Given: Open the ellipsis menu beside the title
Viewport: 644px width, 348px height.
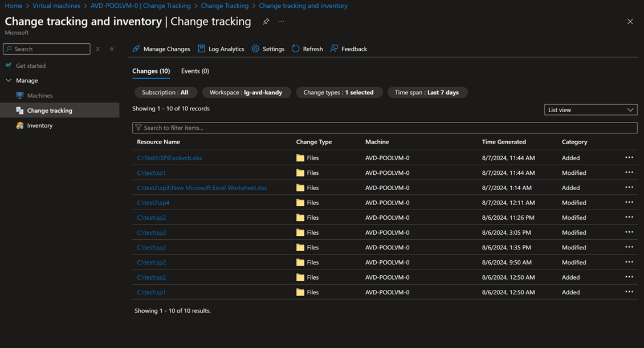Looking at the screenshot, I should [x=281, y=21].
